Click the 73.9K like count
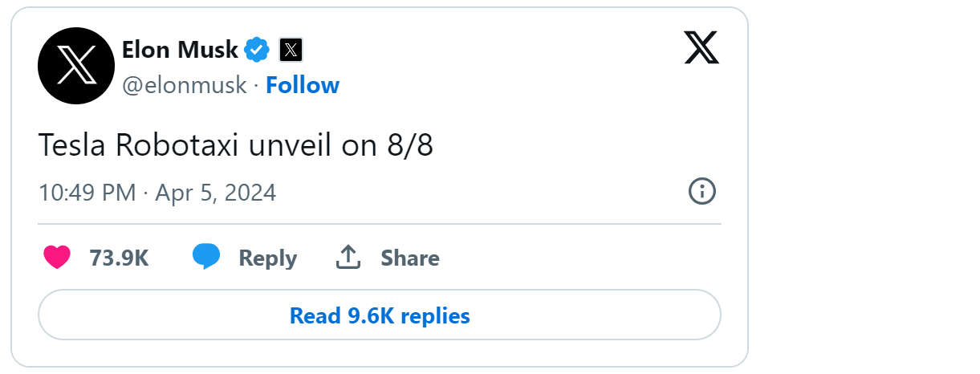Viewport: 980px width, 374px height. (x=119, y=258)
